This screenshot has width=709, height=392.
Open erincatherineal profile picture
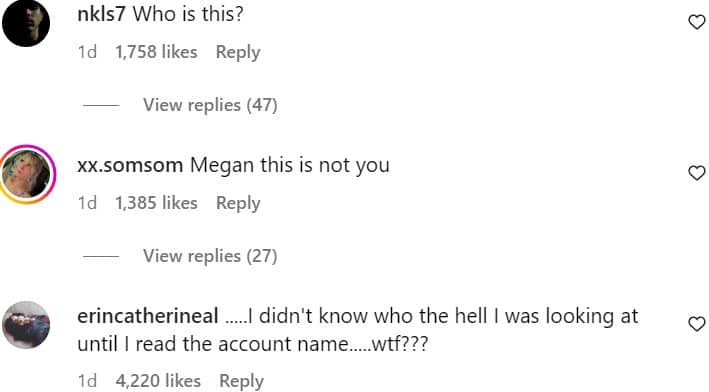tap(26, 325)
